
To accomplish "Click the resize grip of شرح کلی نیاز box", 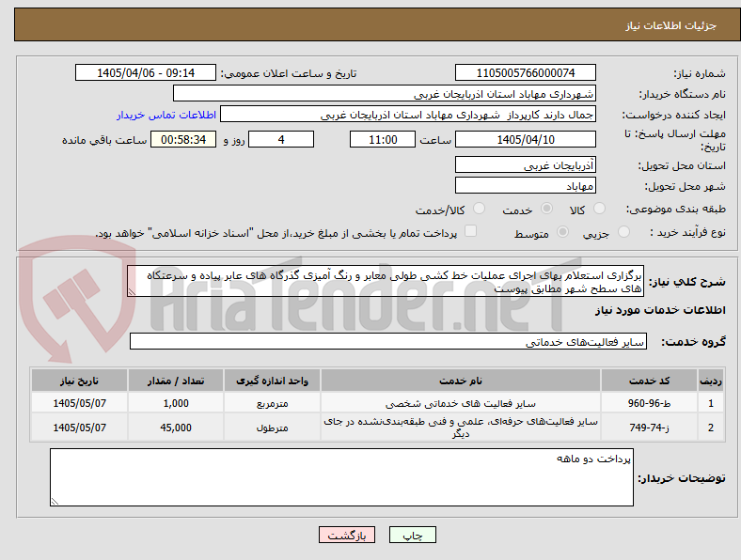I will tap(132, 292).
